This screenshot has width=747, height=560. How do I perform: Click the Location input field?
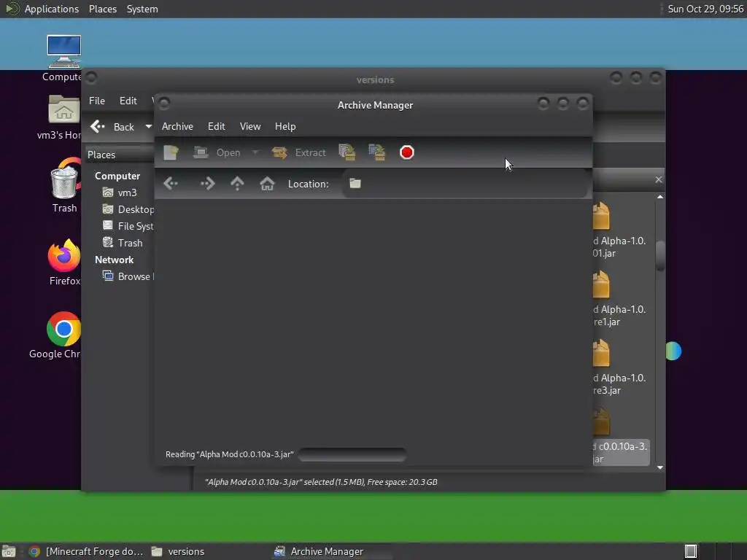click(x=465, y=184)
